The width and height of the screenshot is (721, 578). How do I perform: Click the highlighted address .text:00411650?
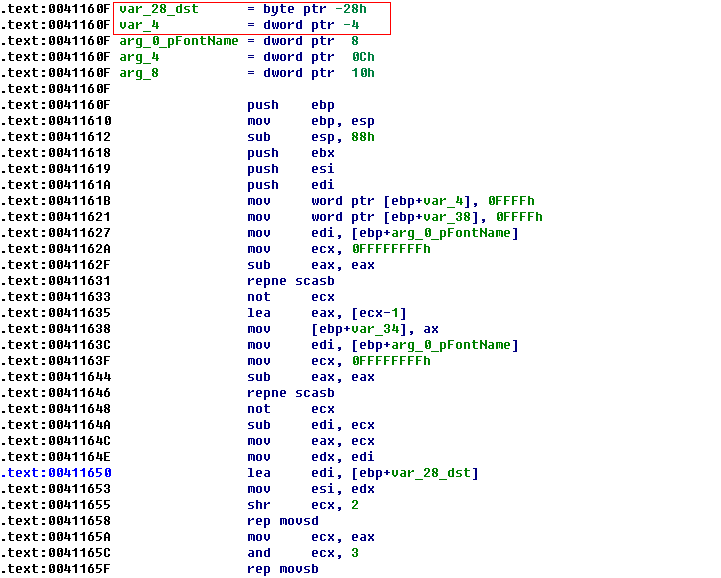tap(56, 473)
